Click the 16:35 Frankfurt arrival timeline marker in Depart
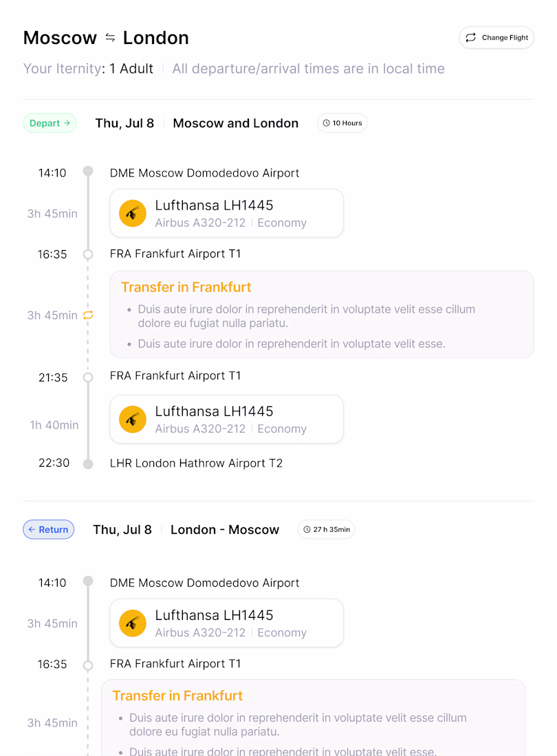557x756 pixels. point(88,254)
